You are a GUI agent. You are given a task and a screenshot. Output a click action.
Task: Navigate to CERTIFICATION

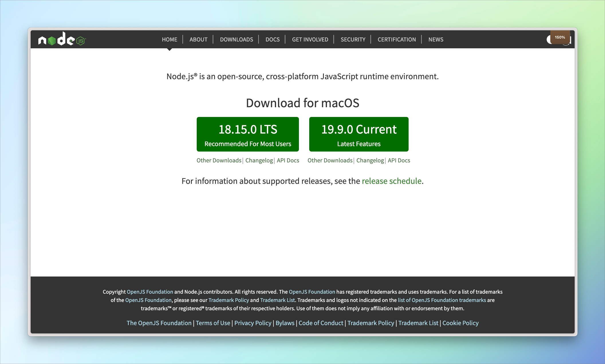click(397, 39)
